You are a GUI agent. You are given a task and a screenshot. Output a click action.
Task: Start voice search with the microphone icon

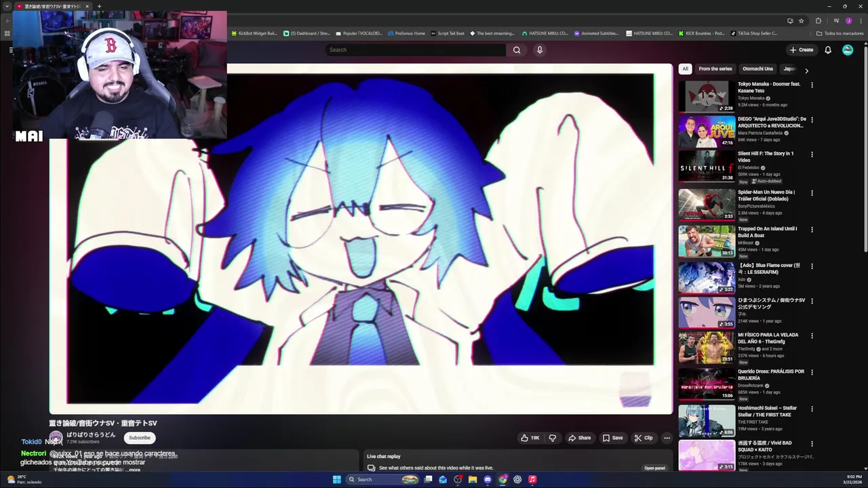[540, 49]
